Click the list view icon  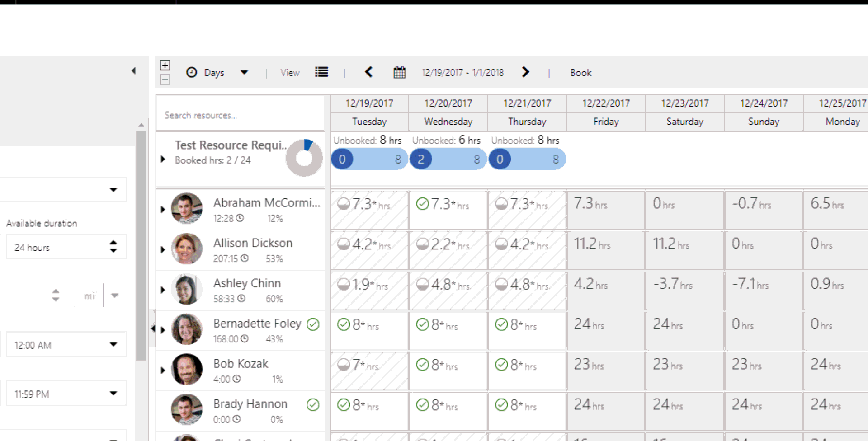pyautogui.click(x=321, y=72)
